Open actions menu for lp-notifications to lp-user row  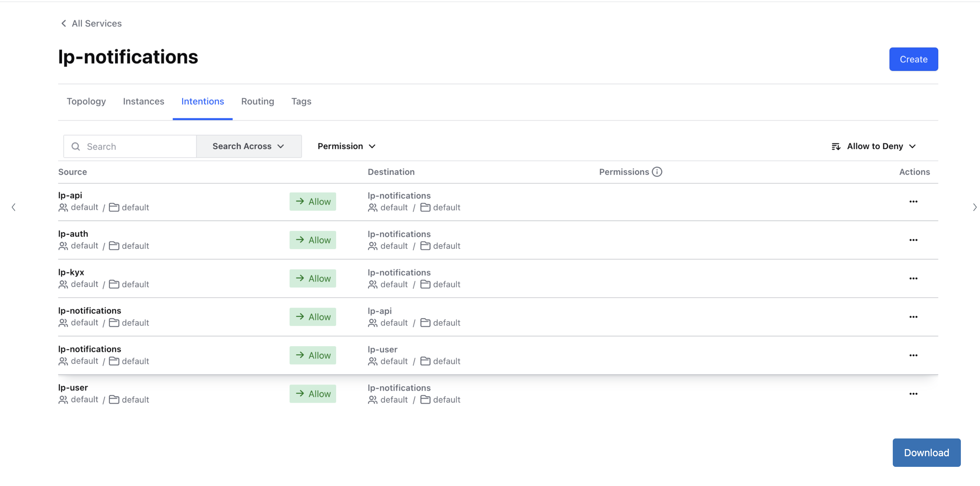[x=913, y=355]
